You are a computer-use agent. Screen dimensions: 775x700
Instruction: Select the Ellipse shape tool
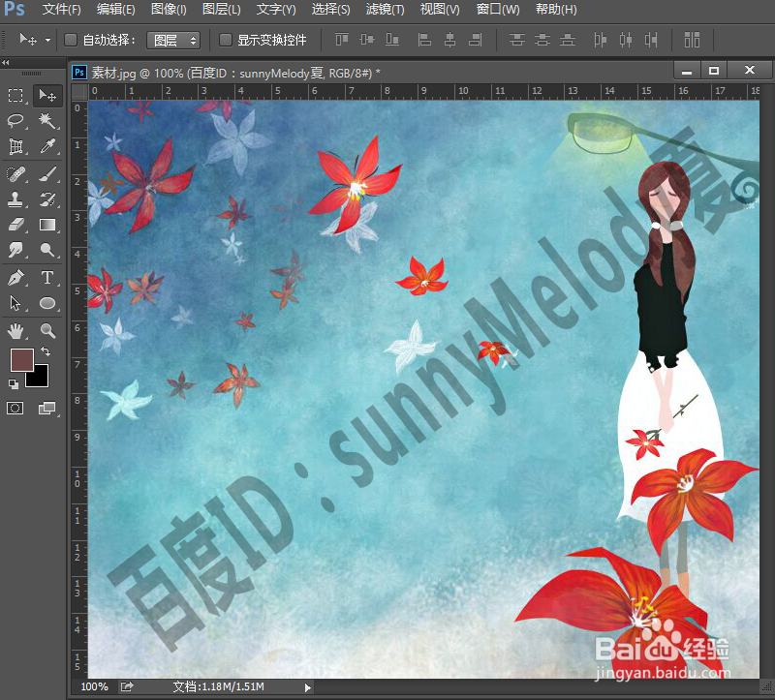click(47, 303)
